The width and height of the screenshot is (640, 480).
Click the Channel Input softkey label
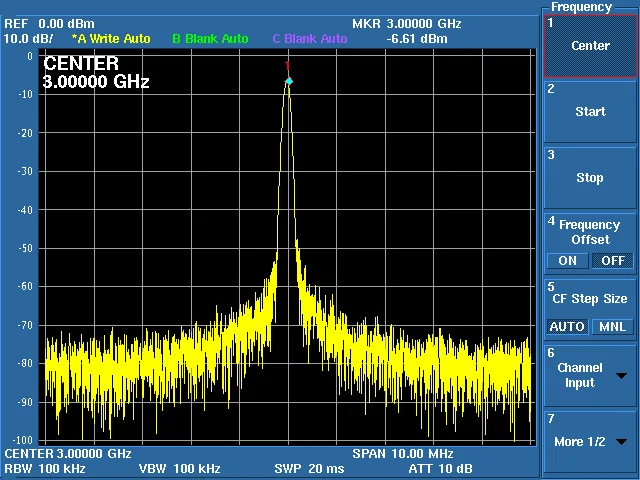coord(580,376)
